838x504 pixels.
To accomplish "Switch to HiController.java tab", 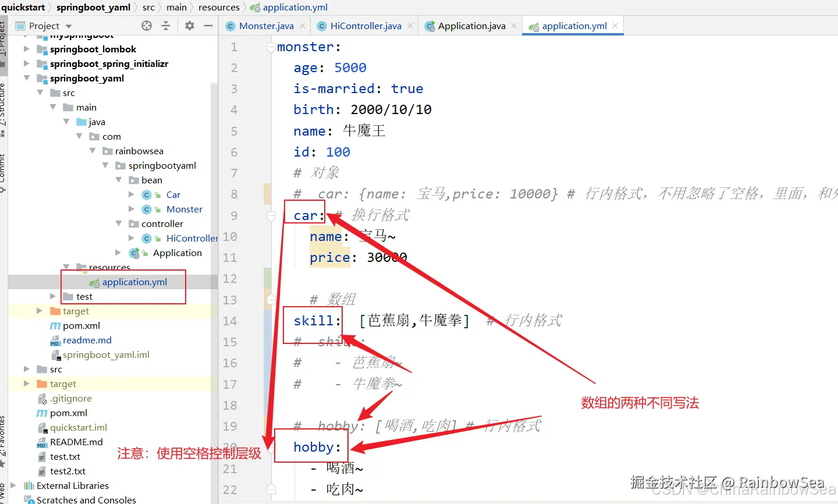I will (x=365, y=26).
